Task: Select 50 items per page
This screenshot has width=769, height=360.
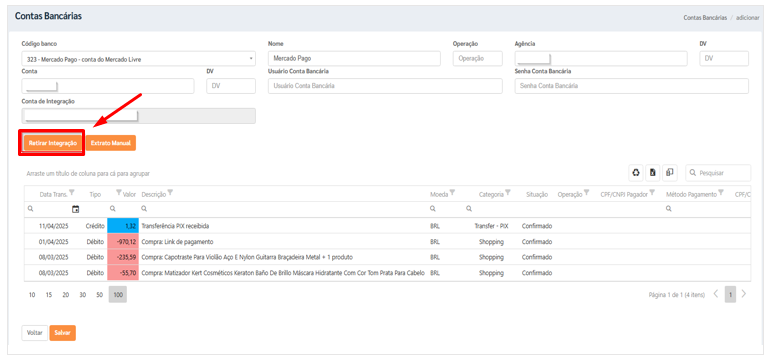Action: [100, 295]
